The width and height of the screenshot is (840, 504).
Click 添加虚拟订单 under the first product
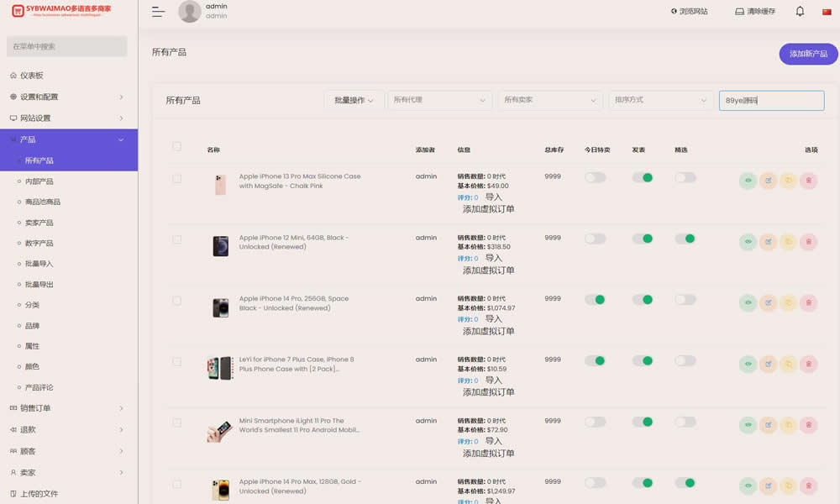tap(488, 209)
